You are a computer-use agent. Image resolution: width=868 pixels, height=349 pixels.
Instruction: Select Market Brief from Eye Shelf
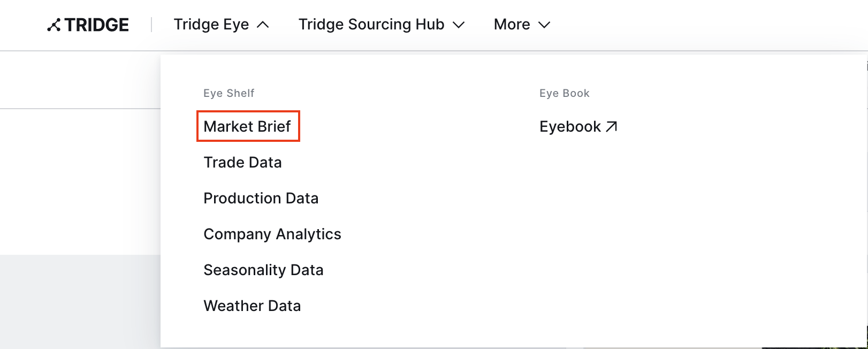(x=247, y=126)
